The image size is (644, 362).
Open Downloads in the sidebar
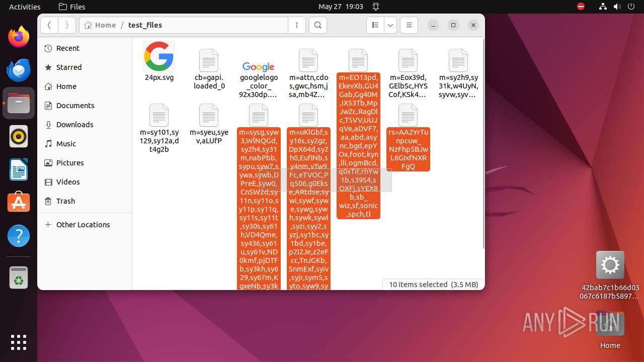coord(84,125)
